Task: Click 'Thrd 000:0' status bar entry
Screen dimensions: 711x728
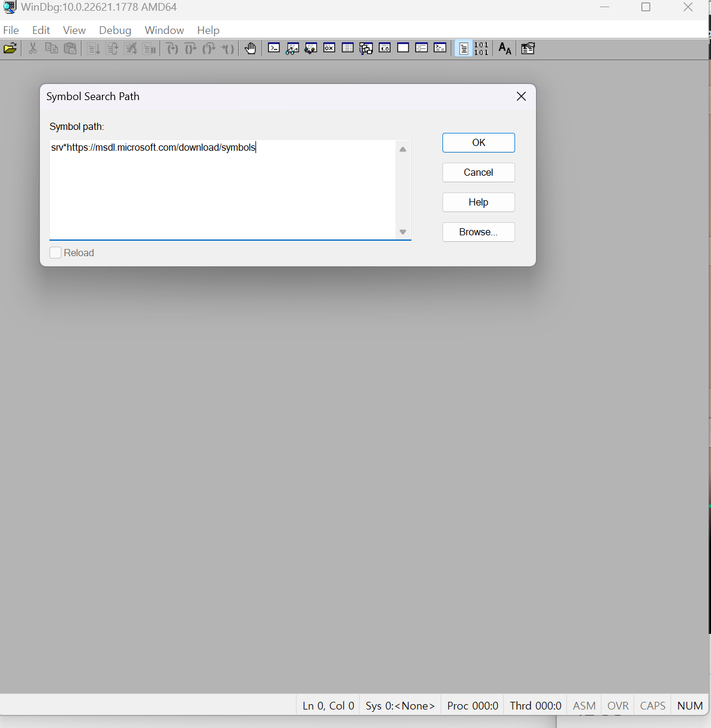Action: point(536,705)
